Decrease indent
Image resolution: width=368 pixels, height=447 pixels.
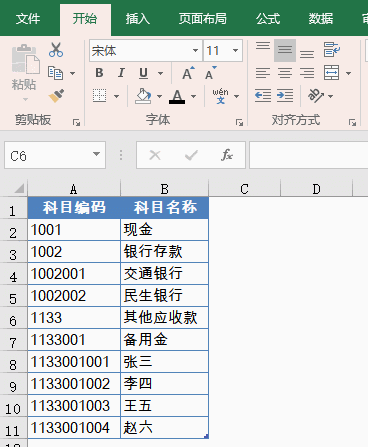[x=263, y=96]
